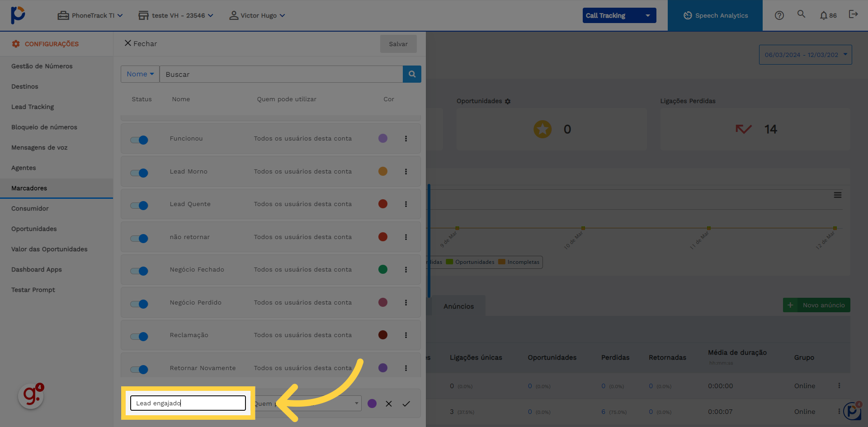This screenshot has height=427, width=868.
Task: Click the Oportunidades settings gear icon
Action: tap(508, 101)
